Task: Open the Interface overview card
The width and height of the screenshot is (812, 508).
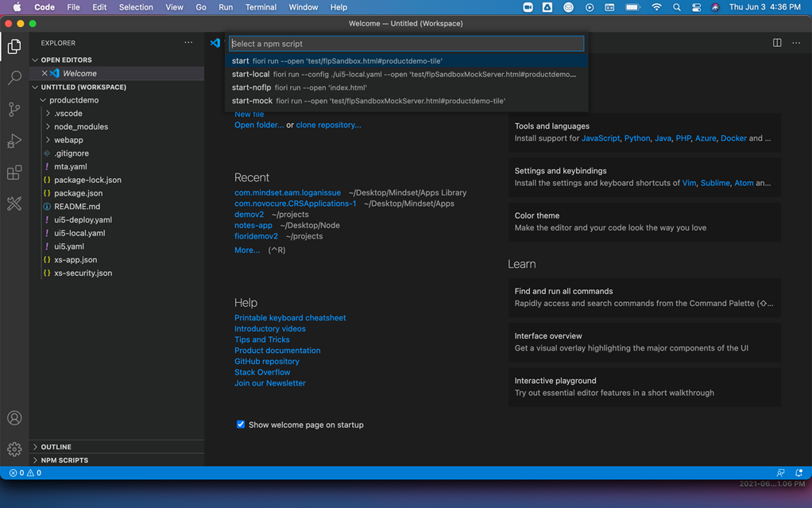Action: tap(644, 342)
